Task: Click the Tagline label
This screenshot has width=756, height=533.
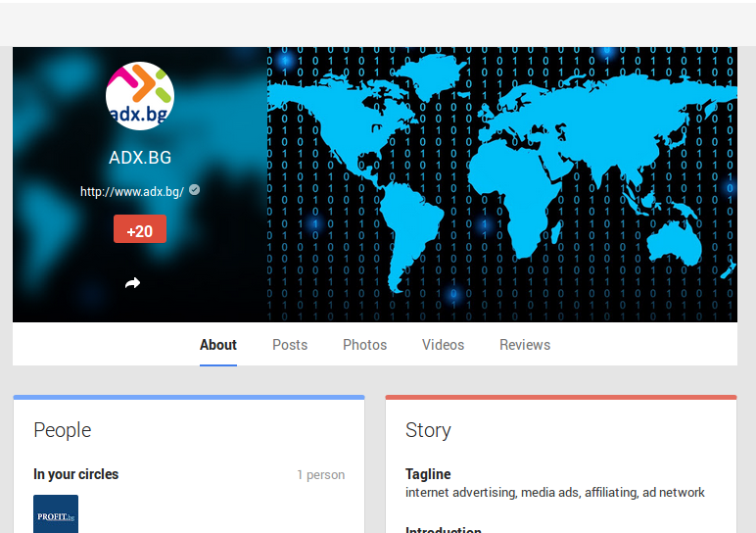Action: point(428,474)
